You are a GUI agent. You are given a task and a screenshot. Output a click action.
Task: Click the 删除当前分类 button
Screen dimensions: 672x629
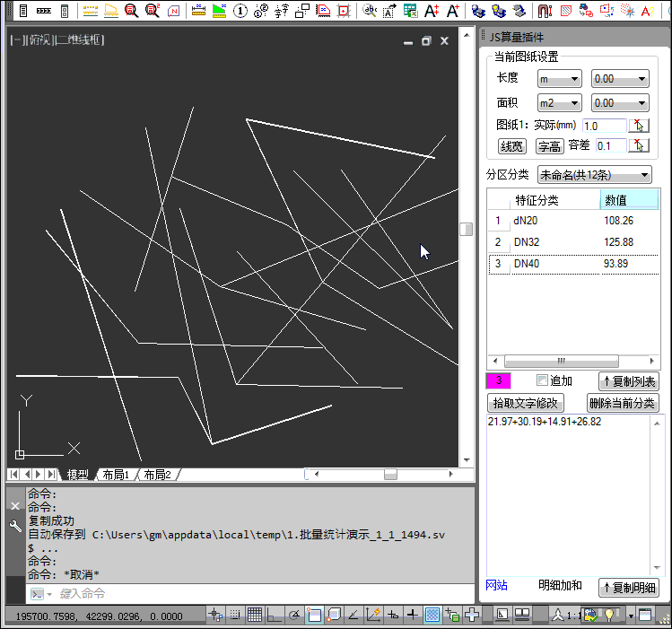click(623, 403)
